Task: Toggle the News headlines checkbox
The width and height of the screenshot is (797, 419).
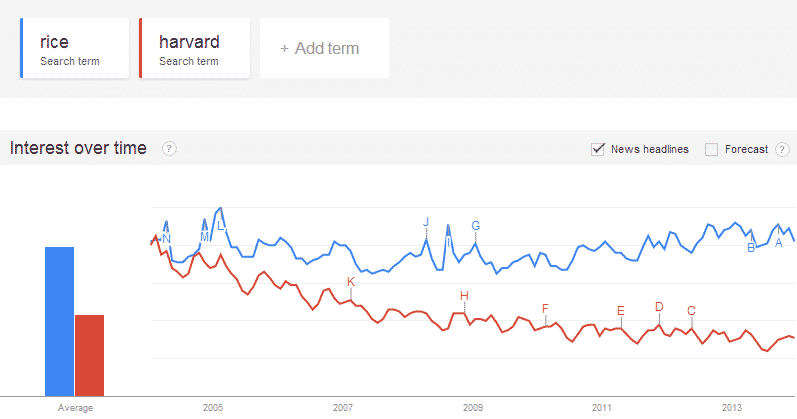Action: point(599,149)
